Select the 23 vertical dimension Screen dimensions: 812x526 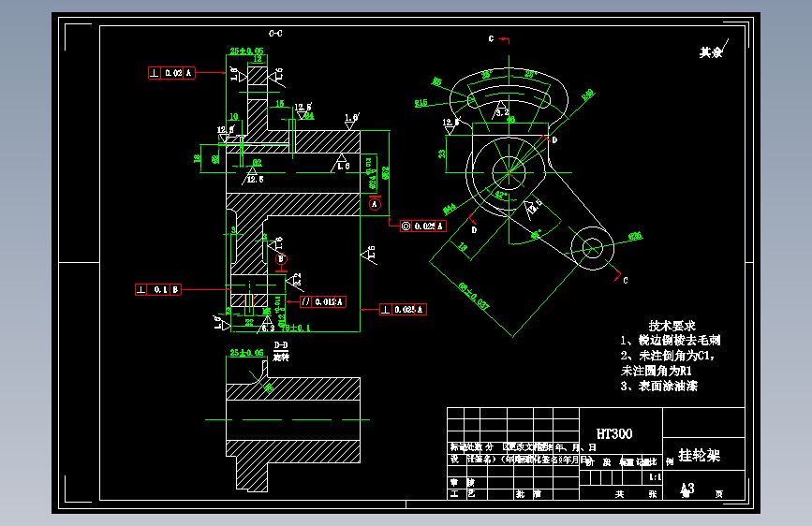click(x=442, y=153)
